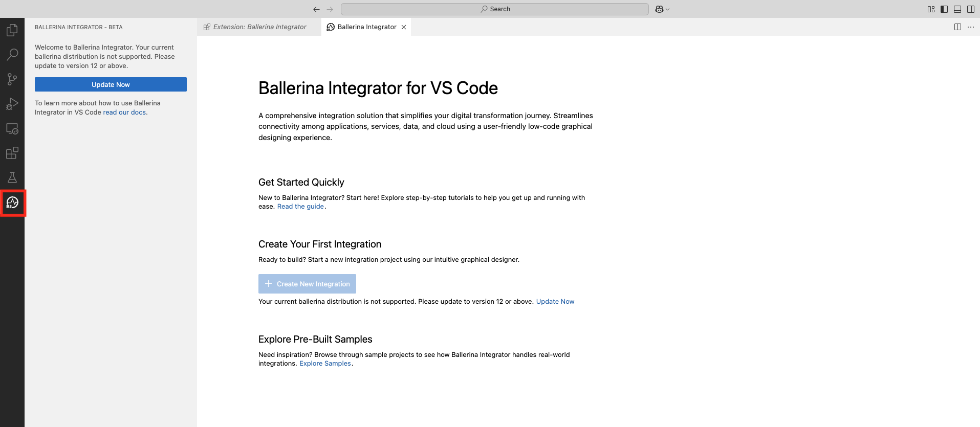This screenshot has height=427, width=980.
Task: Click the command center Search field
Action: (495, 9)
